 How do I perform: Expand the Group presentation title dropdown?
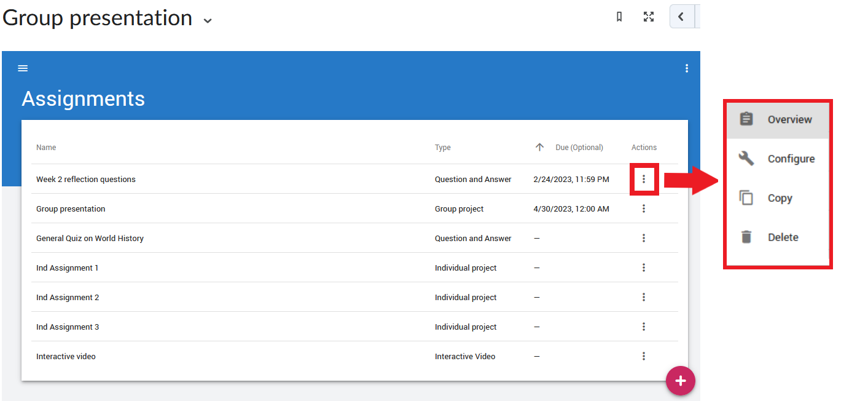click(x=208, y=20)
